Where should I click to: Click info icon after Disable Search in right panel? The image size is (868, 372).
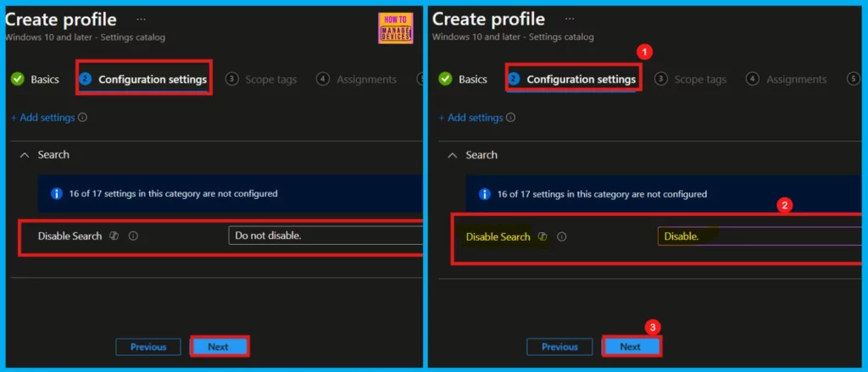(561, 236)
